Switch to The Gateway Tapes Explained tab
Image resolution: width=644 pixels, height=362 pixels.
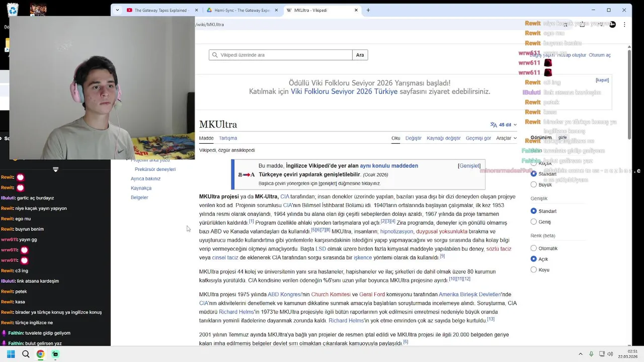point(161,10)
